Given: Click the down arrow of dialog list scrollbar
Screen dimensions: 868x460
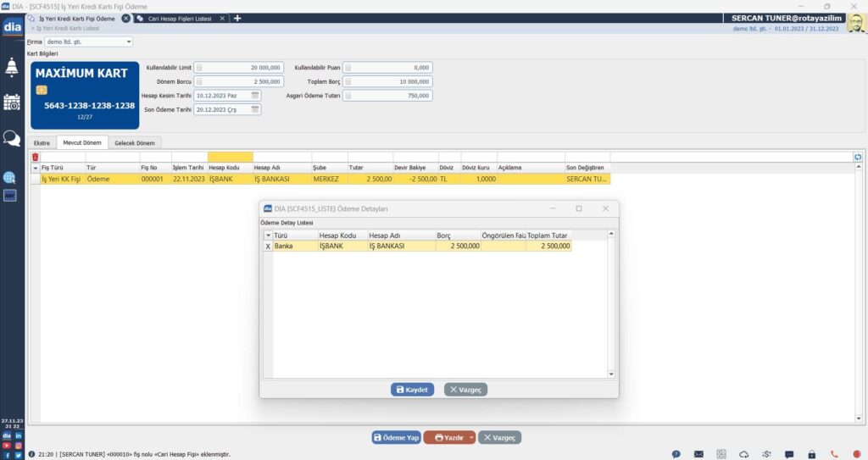Looking at the screenshot, I should pos(611,374).
